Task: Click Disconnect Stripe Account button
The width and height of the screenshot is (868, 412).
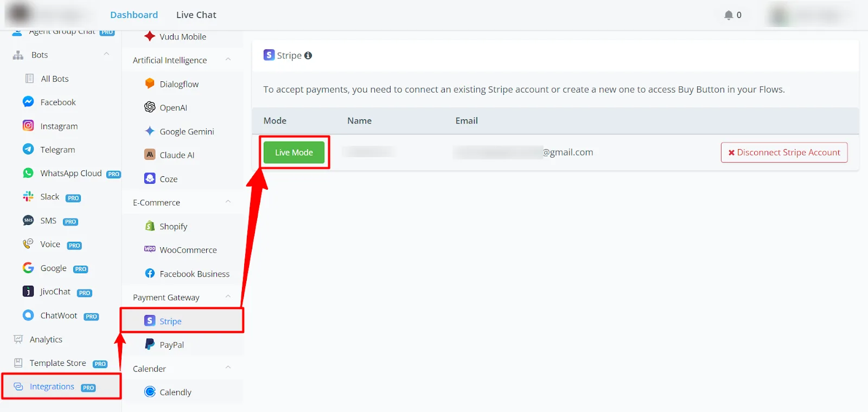Action: tap(784, 152)
